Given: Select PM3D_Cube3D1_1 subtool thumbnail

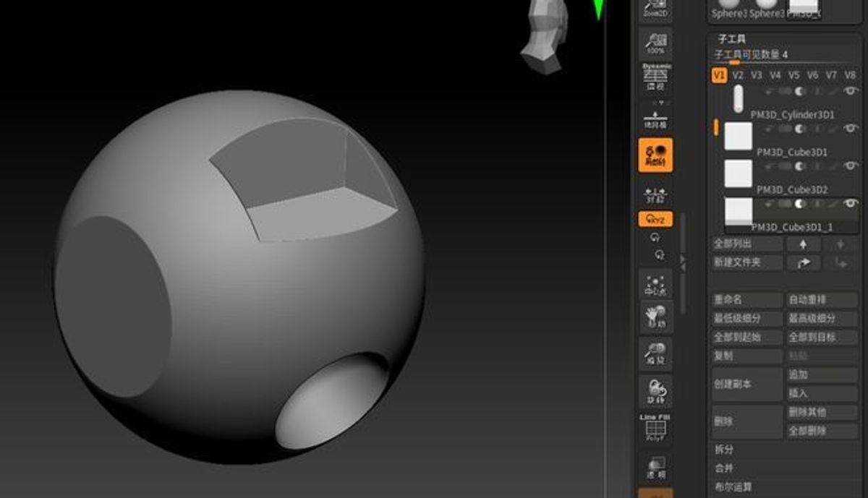Looking at the screenshot, I should coord(739,211).
